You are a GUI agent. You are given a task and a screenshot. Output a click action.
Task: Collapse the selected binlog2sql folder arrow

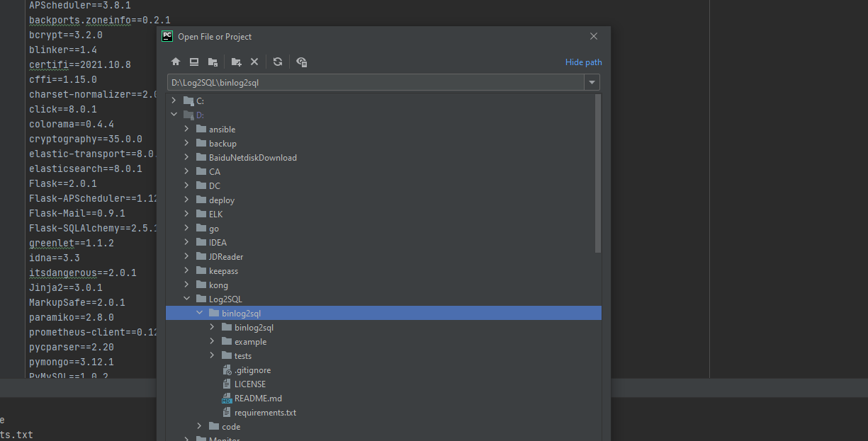click(x=200, y=313)
